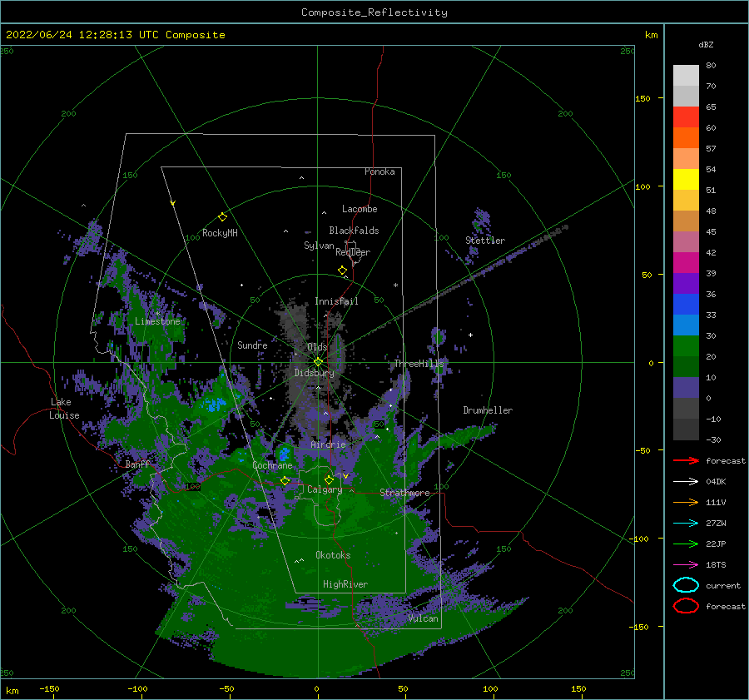The height and width of the screenshot is (700, 749).
Task: Select the red 60-65 dBZ color swatch
Action: click(x=686, y=117)
